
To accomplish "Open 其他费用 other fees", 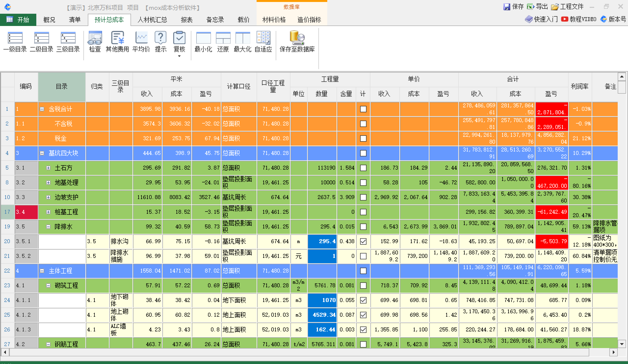I will coord(117,42).
